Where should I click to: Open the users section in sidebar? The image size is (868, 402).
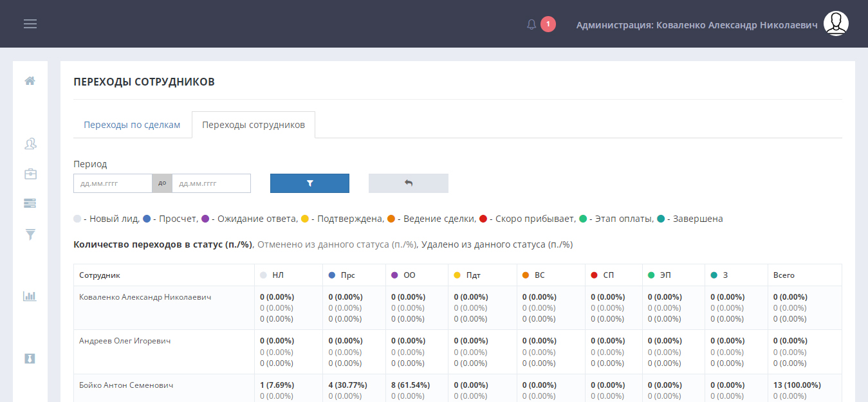[x=30, y=143]
